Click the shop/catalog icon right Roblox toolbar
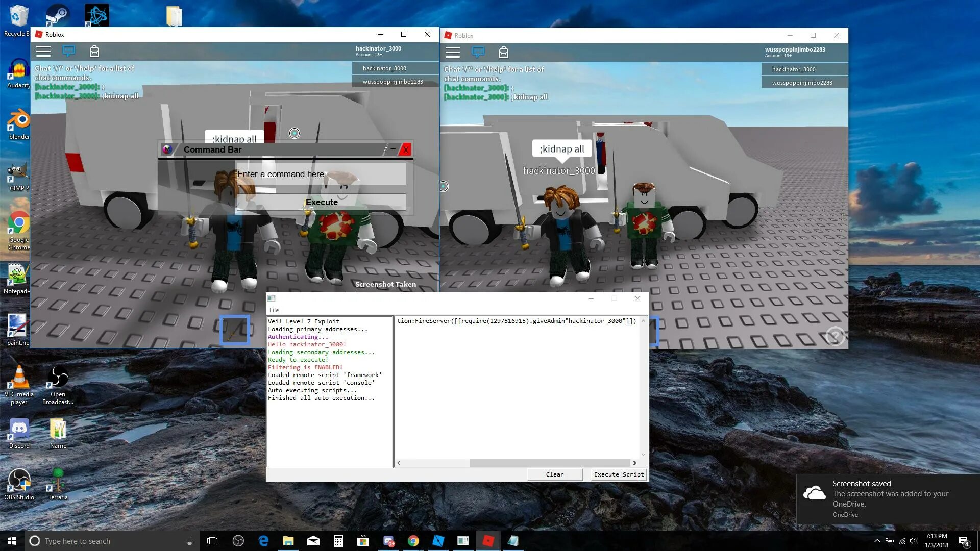 (504, 53)
